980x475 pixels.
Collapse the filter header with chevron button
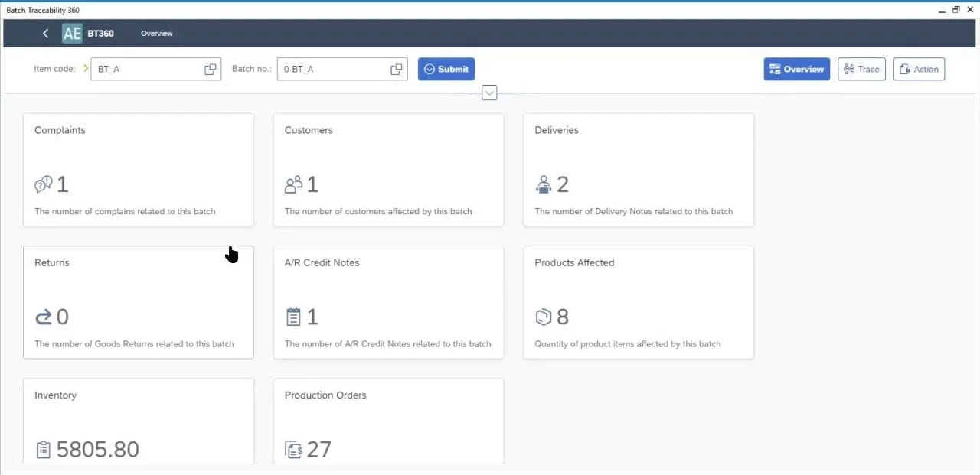point(490,93)
